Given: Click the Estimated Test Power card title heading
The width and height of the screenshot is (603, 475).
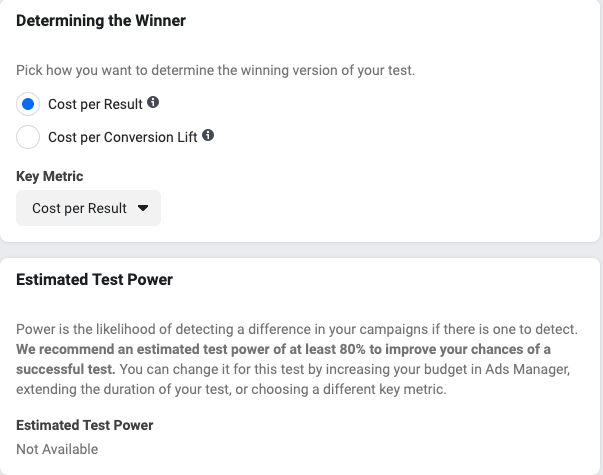Looking at the screenshot, I should pos(94,280).
